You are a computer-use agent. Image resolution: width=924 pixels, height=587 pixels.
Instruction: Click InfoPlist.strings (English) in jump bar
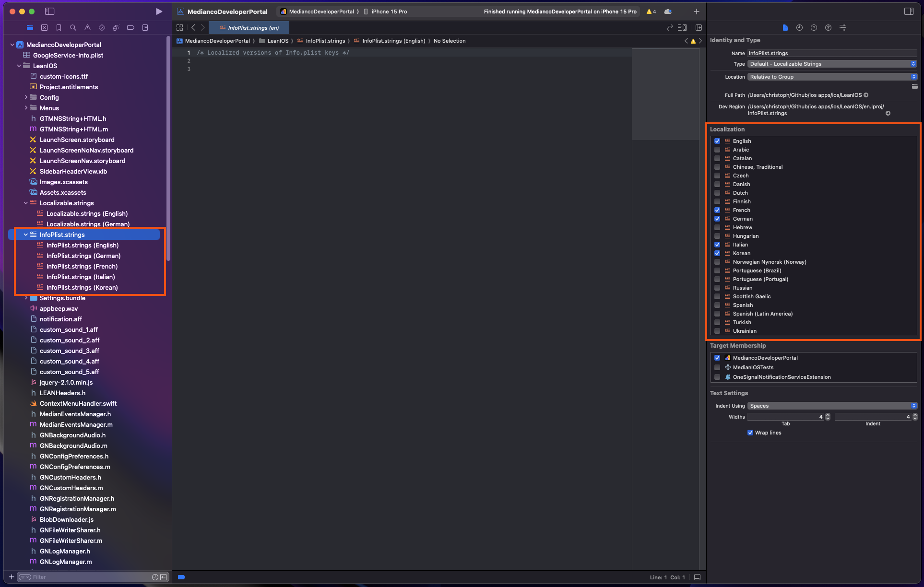point(393,41)
